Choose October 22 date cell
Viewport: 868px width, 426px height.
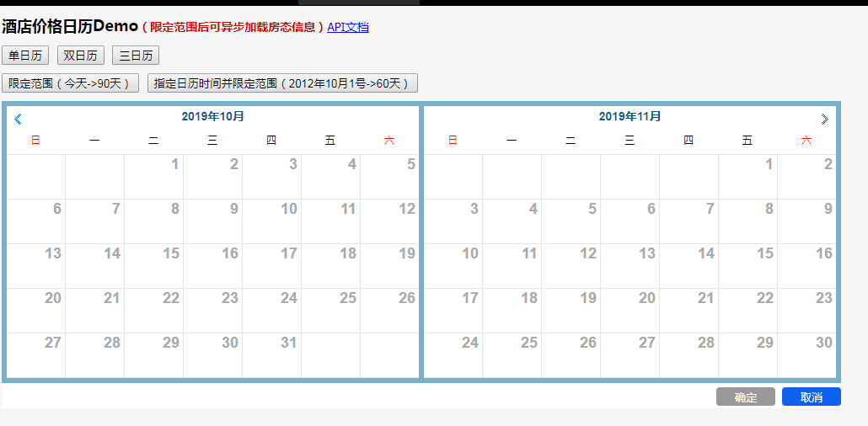pyautogui.click(x=154, y=311)
